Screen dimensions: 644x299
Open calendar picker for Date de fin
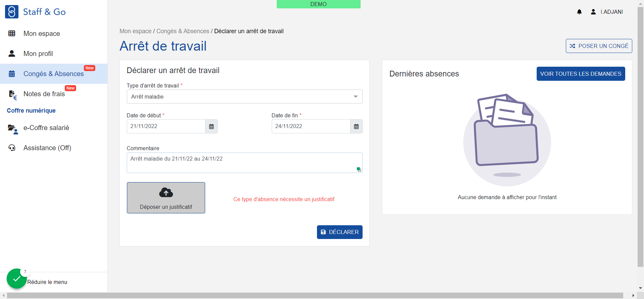(356, 126)
